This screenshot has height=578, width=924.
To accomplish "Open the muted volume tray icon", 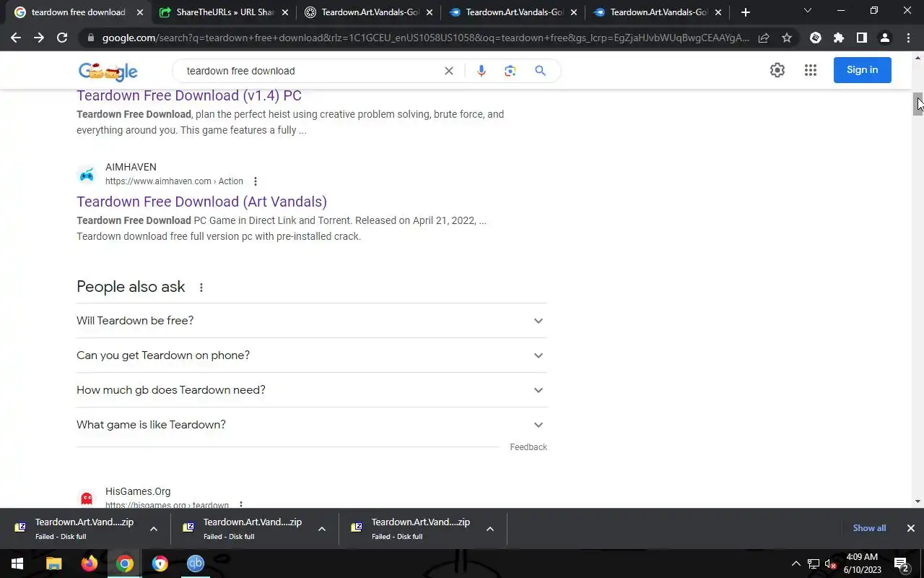I will [x=831, y=564].
